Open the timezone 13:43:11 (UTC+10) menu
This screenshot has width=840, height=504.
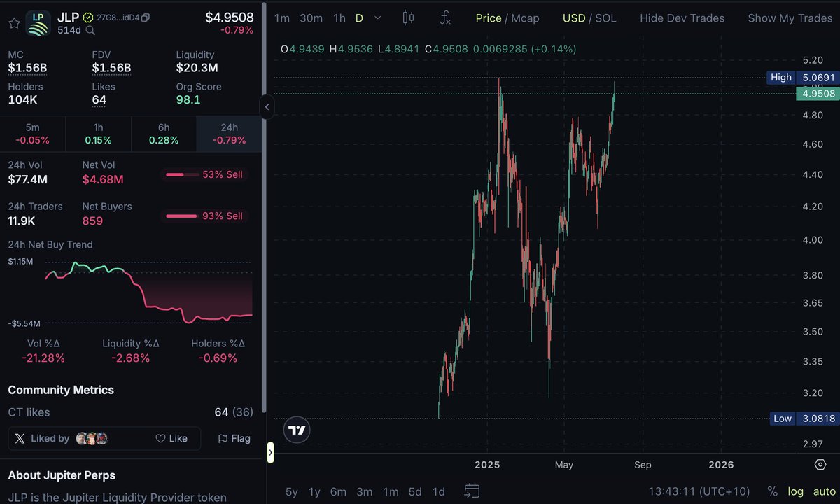tap(700, 491)
